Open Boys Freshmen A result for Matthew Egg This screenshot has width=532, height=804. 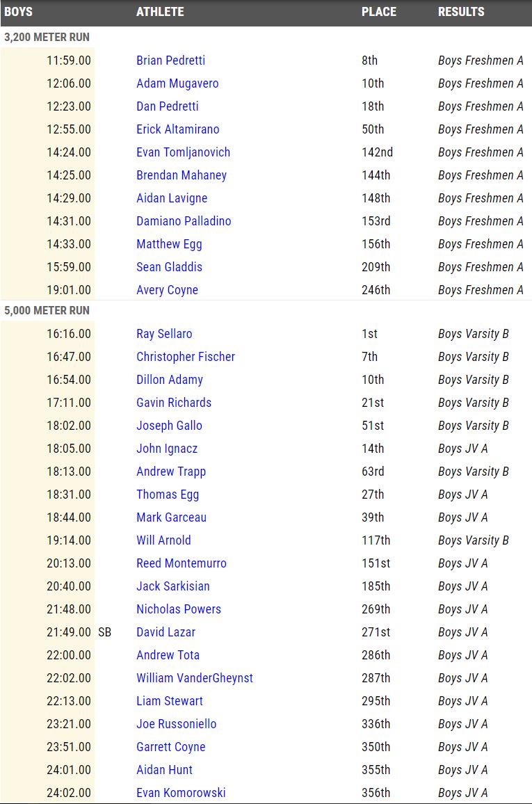(x=481, y=244)
